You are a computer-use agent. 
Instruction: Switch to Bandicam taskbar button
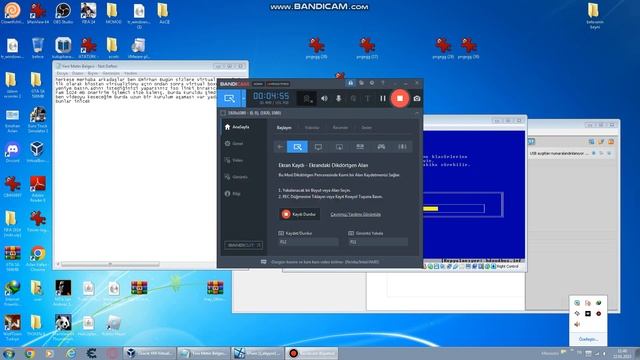pos(312,353)
